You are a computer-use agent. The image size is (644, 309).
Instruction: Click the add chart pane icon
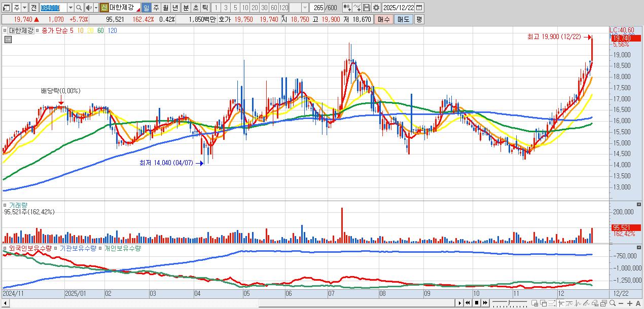pyautogui.click(x=534, y=303)
